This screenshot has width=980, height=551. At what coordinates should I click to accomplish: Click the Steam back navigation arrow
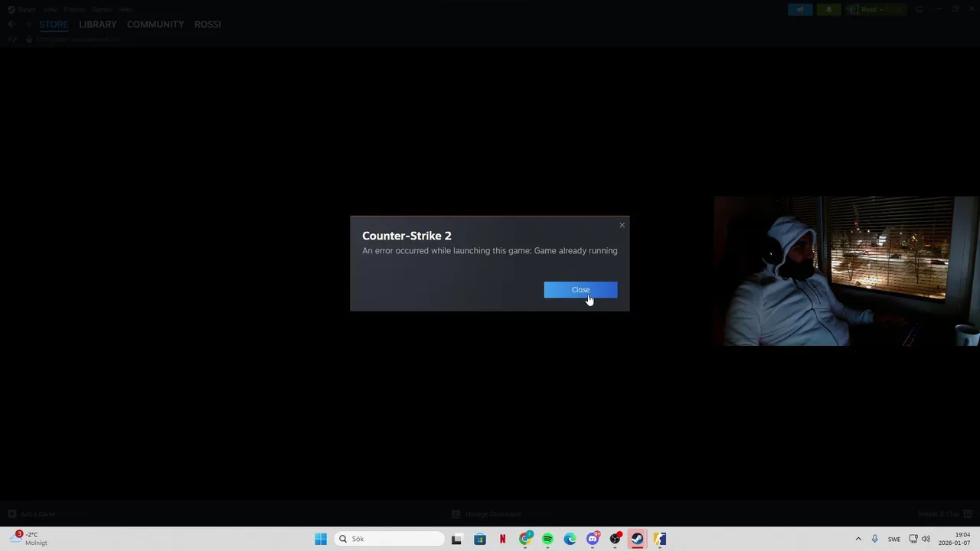coord(11,24)
